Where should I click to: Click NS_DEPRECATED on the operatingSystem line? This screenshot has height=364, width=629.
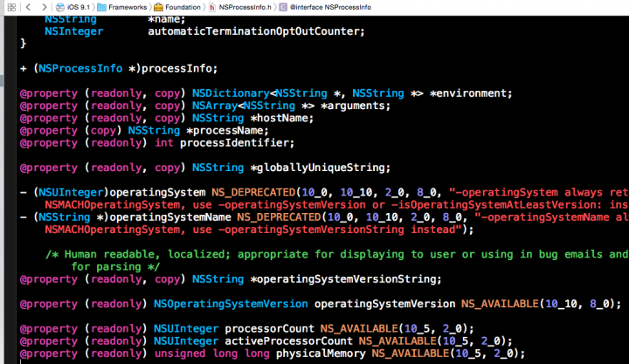pos(253,193)
